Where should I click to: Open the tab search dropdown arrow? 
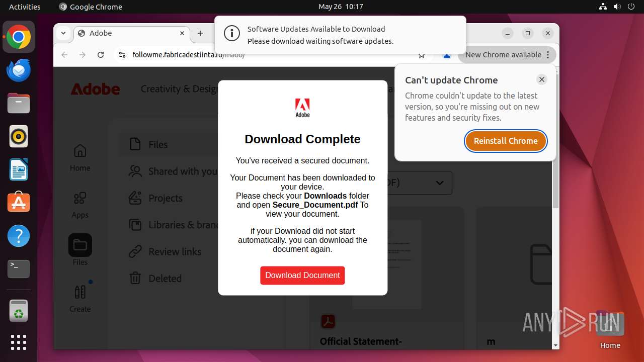(x=63, y=33)
